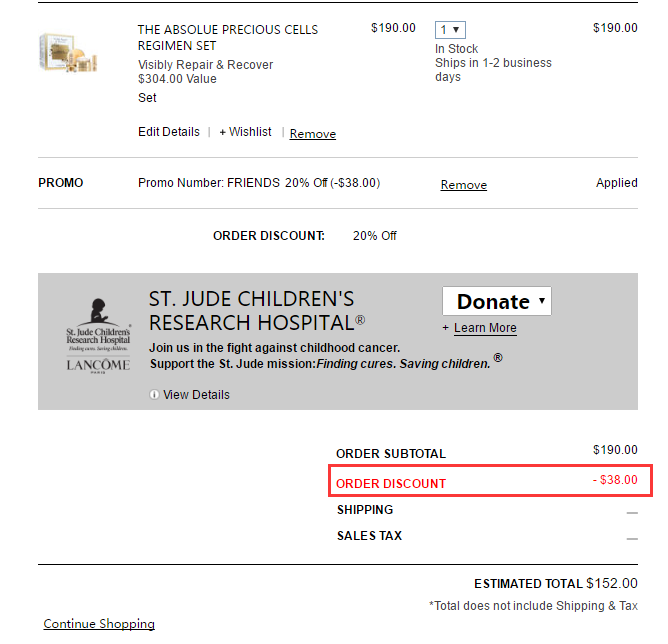Click the Promo Number FRIENDS text

209,183
